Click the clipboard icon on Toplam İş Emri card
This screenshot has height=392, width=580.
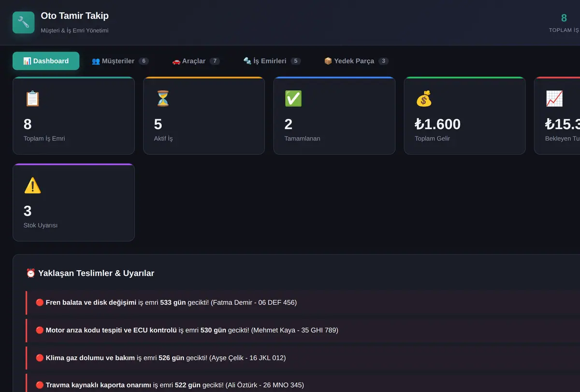click(x=32, y=99)
